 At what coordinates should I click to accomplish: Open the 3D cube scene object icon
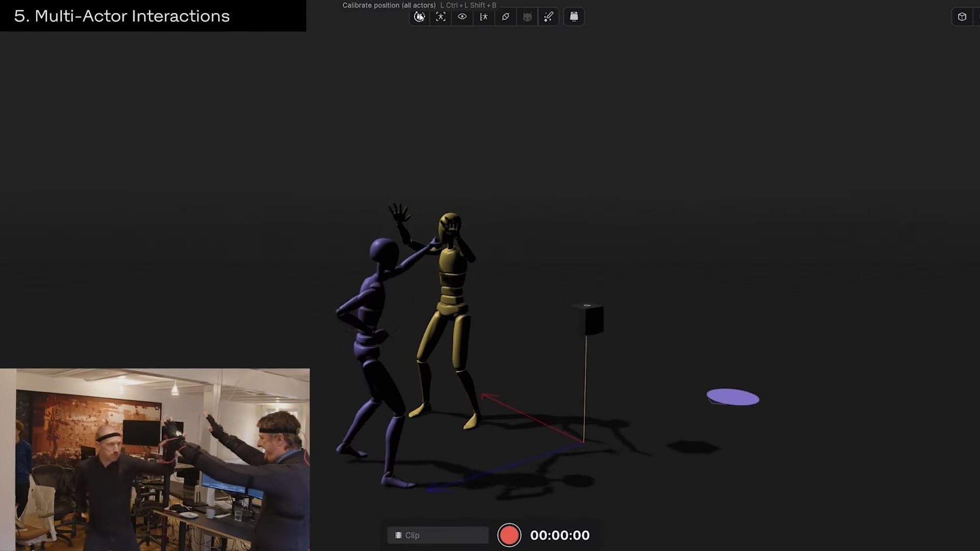point(963,16)
